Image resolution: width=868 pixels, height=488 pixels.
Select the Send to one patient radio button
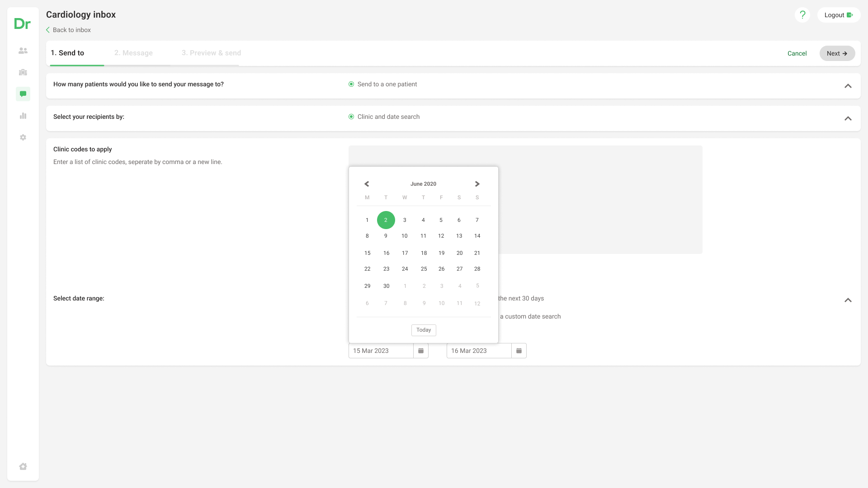coord(351,84)
